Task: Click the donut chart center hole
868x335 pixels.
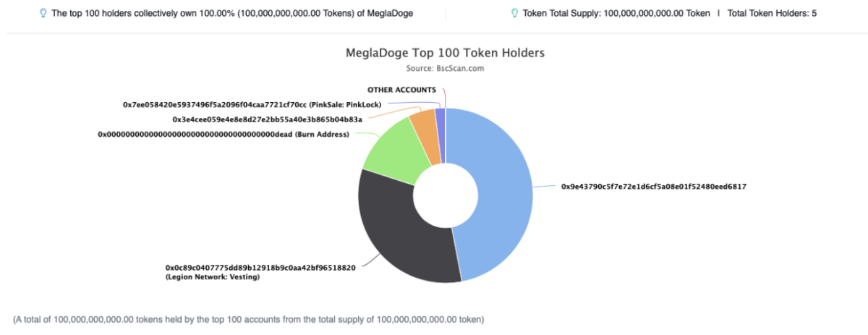Action: click(x=446, y=195)
